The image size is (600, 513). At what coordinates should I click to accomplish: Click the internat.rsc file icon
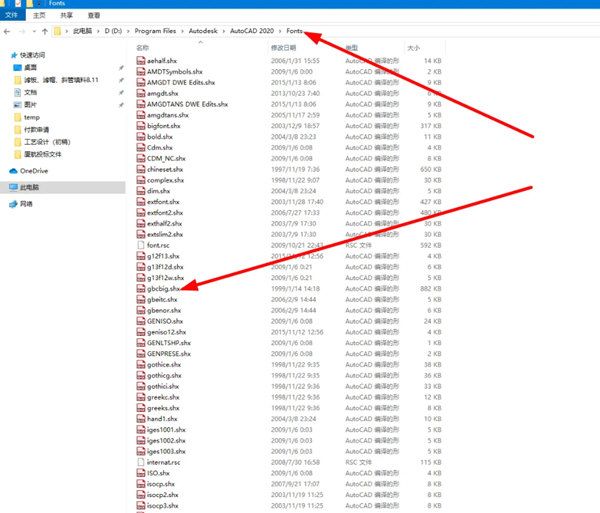(x=141, y=462)
